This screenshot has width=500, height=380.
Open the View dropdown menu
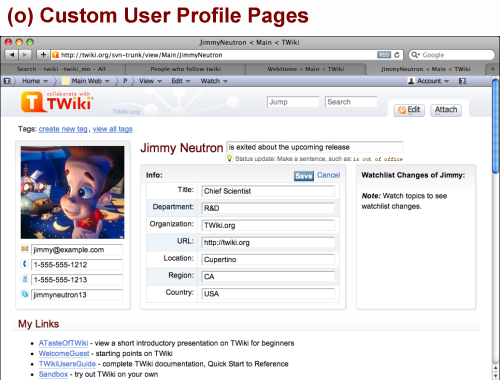click(x=150, y=81)
